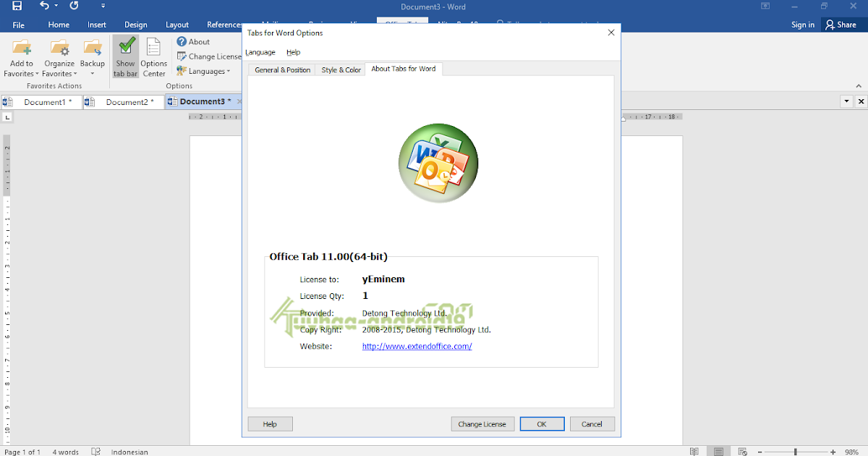The image size is (868, 456).
Task: Open the Options Center
Action: click(x=153, y=56)
